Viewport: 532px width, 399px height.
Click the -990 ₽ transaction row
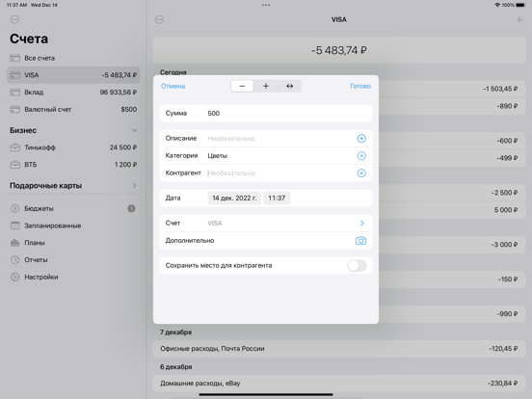coord(452,314)
